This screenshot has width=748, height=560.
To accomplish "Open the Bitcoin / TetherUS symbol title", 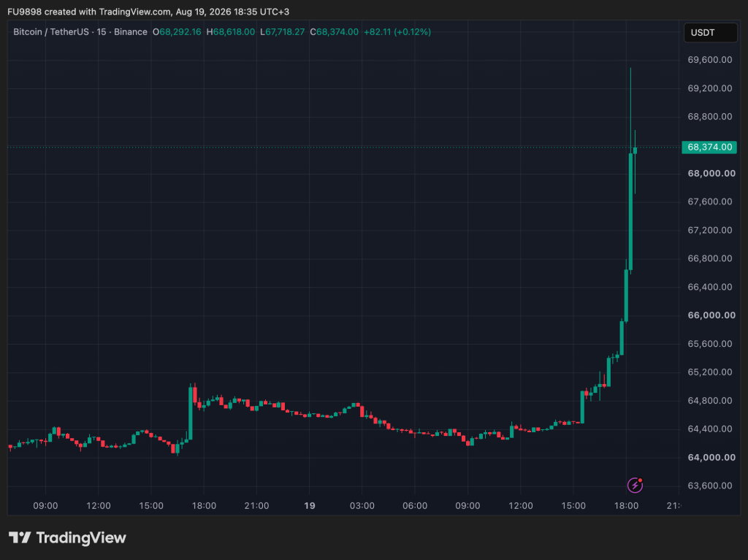I will pyautogui.click(x=51, y=32).
